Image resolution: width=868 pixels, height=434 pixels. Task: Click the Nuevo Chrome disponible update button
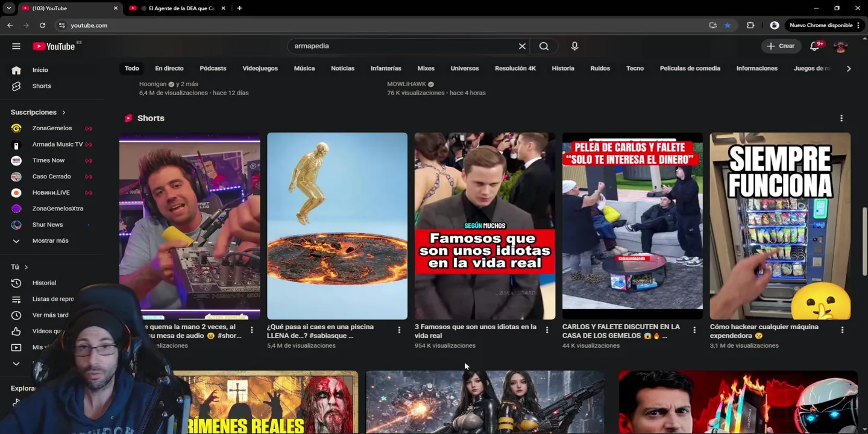click(x=825, y=25)
